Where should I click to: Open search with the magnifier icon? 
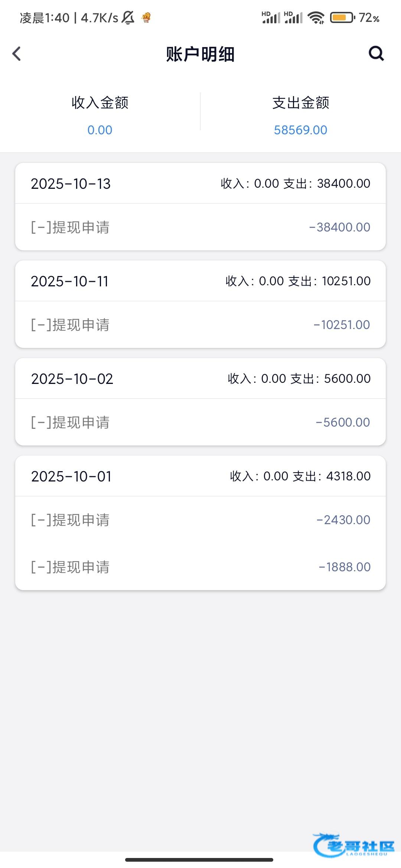point(376,53)
